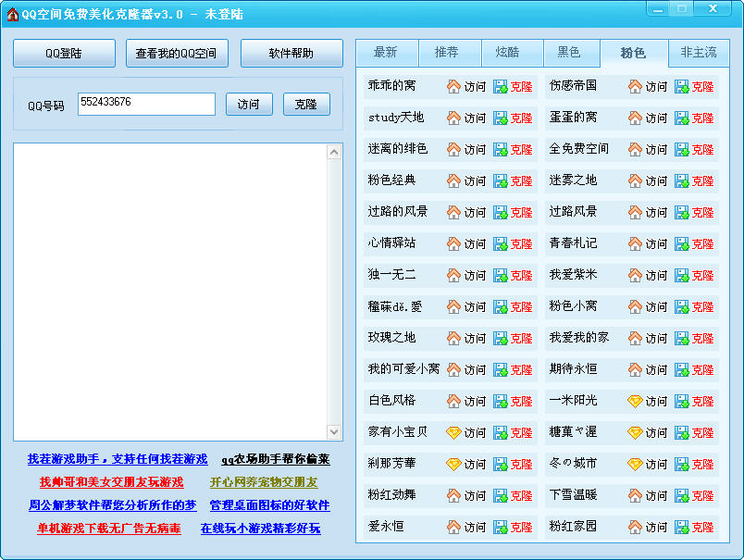The width and height of the screenshot is (744, 560).
Task: Click the house icon for 玫瑰之地
Action: click(x=453, y=338)
